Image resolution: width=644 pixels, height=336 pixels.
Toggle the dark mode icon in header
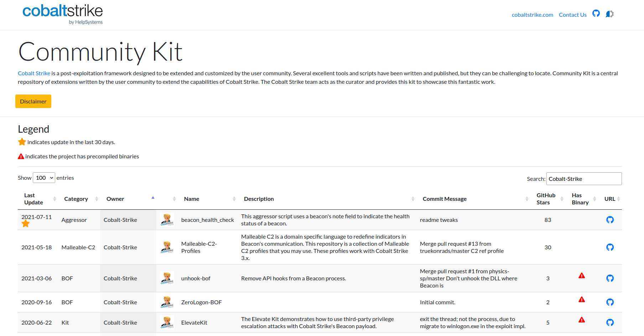pyautogui.click(x=609, y=14)
